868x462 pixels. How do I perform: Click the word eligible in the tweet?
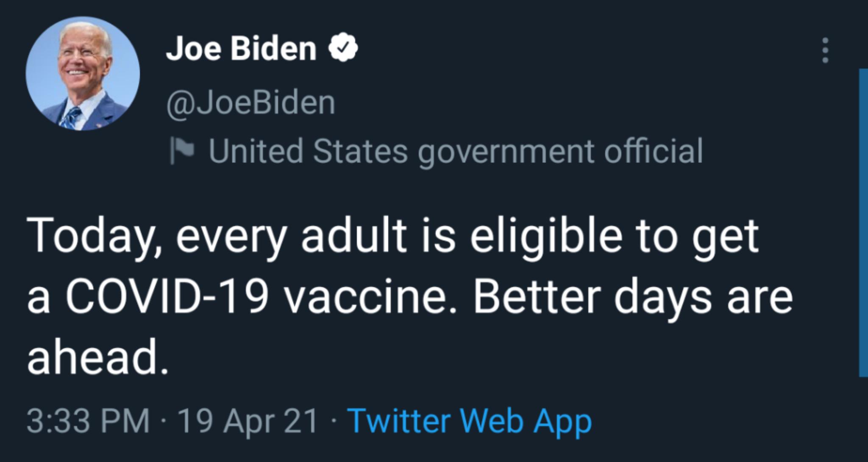[x=546, y=235]
